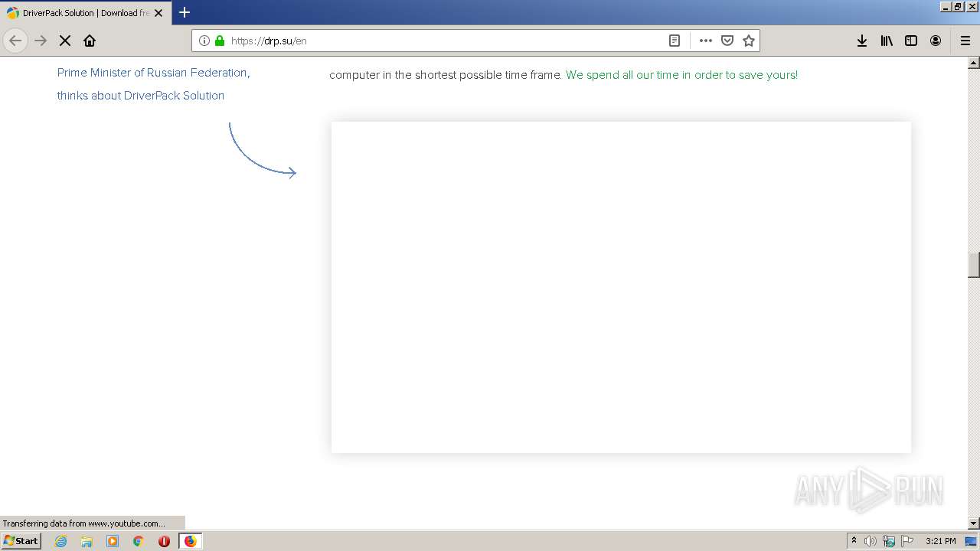Open Windows Media Player from taskbar
This screenshot has height=551, width=980.
click(x=113, y=541)
